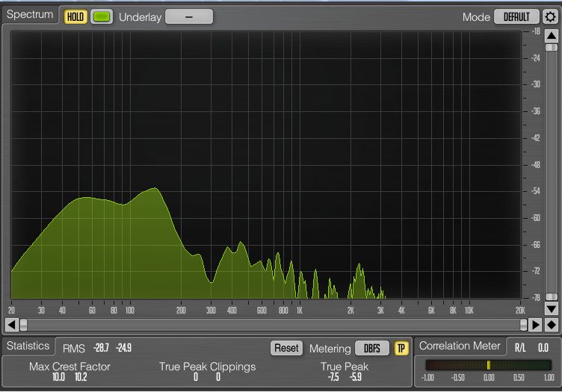This screenshot has height=392, width=562.
Task: Click the up arrow on vertical scrollbar
Action: click(551, 34)
